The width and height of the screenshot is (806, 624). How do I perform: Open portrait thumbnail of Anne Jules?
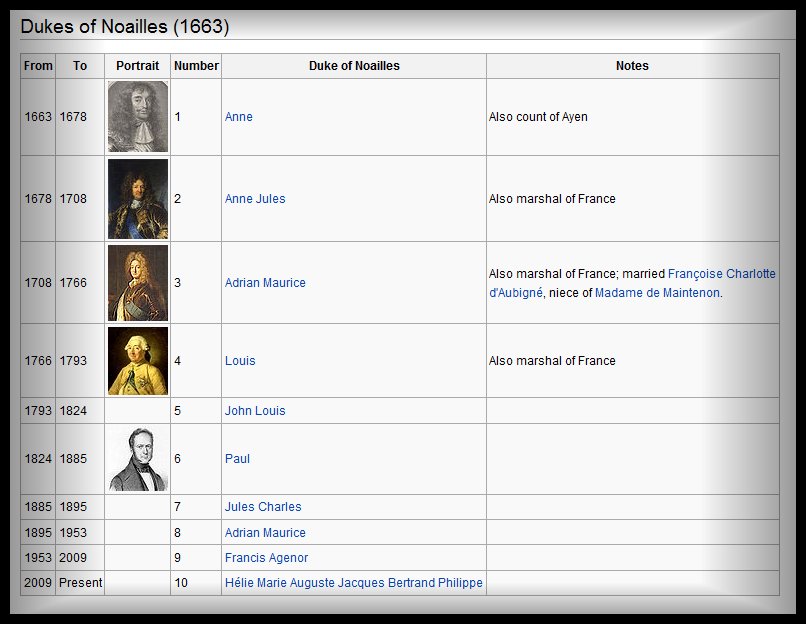138,199
